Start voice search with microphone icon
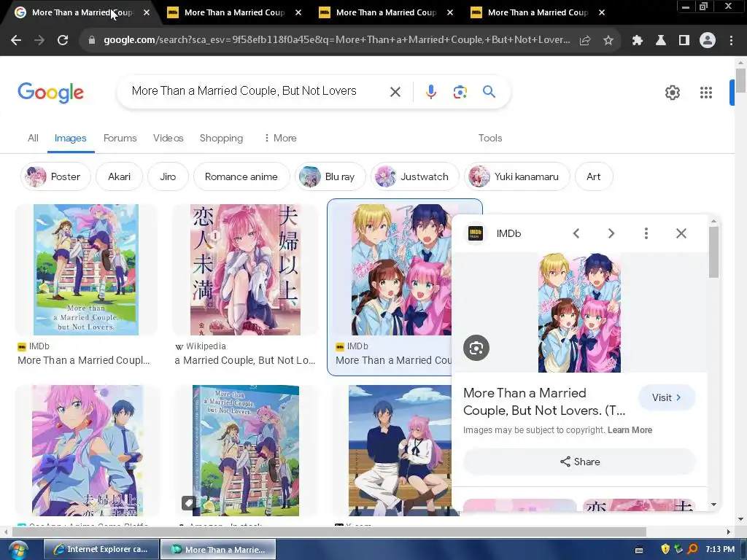This screenshot has height=560, width=747. tap(430, 92)
